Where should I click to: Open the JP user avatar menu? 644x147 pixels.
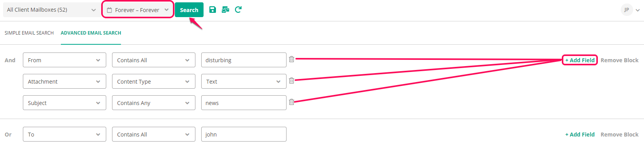[627, 10]
